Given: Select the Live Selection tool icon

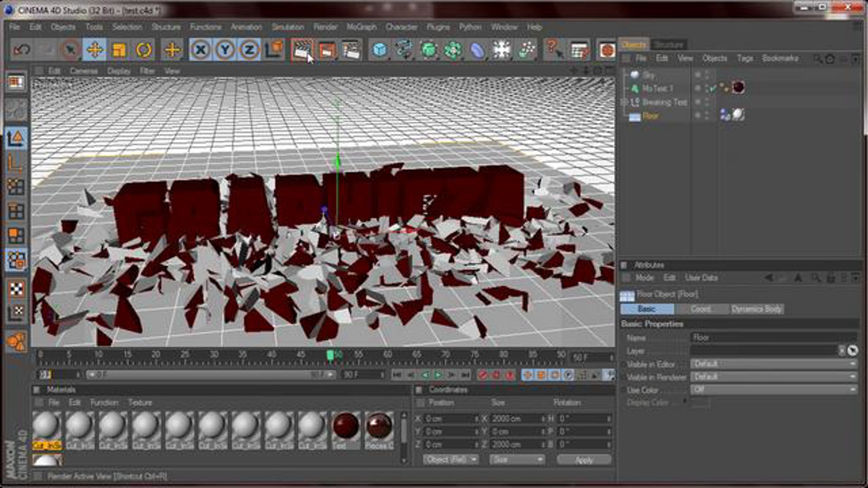Looking at the screenshot, I should (x=70, y=50).
